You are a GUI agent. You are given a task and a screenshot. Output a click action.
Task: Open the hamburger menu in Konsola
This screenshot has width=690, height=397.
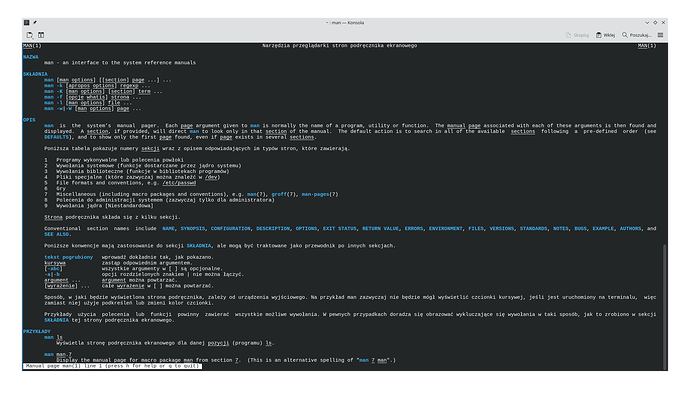pos(661,35)
